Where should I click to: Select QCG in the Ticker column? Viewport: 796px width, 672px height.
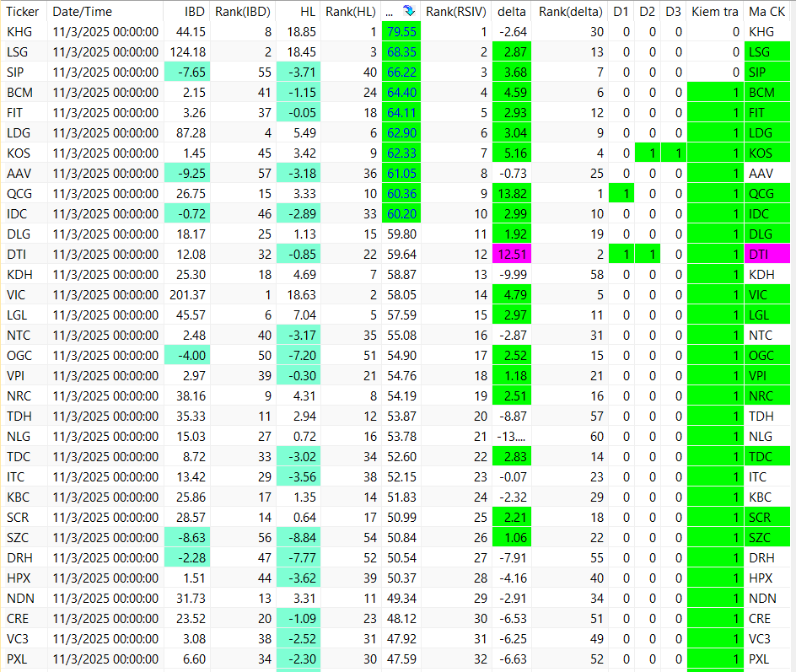19,194
